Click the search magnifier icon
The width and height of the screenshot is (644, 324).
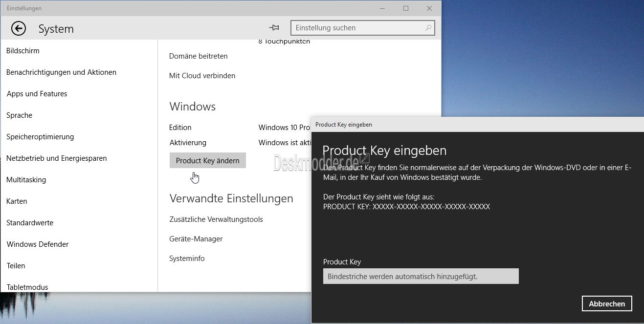[x=428, y=28]
